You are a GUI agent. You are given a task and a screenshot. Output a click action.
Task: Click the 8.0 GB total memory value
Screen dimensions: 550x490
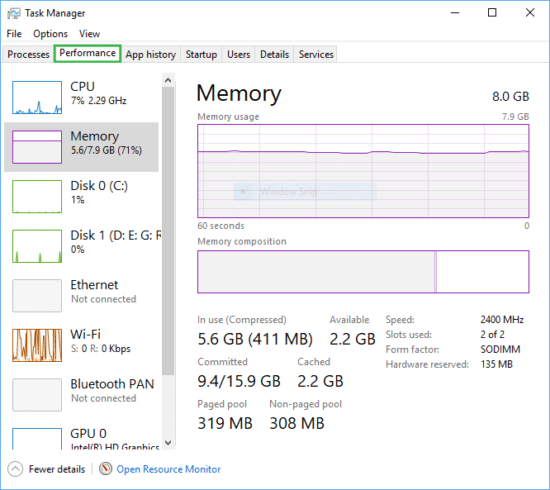click(x=510, y=96)
